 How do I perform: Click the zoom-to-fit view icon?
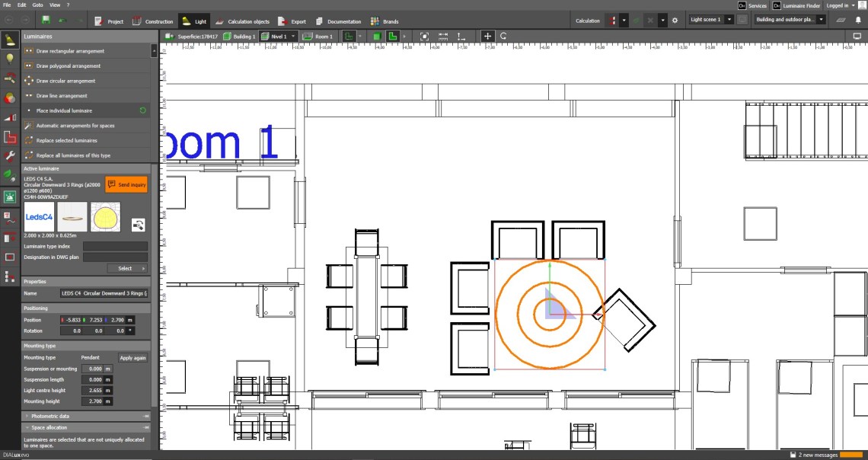pos(424,36)
